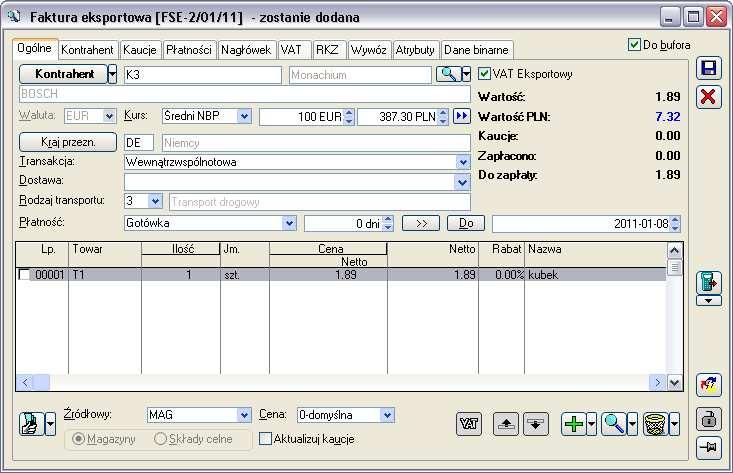
Task: Open the Kaucje tab
Action: 140,50
